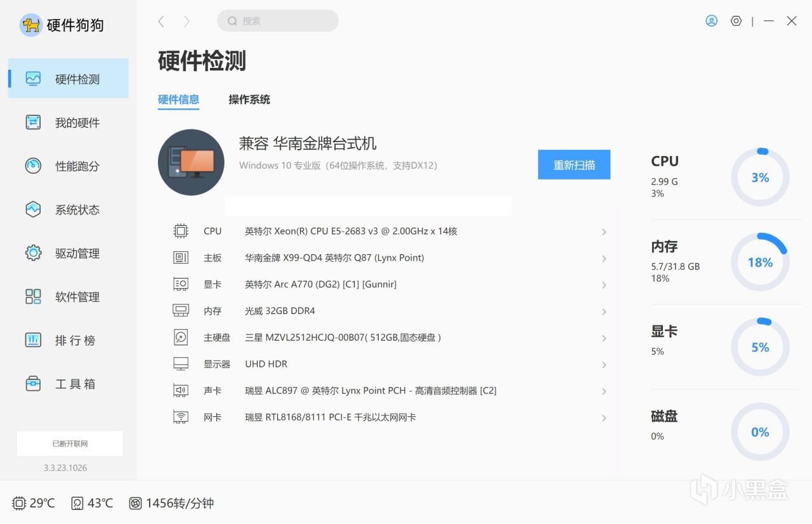
Task: Click the 1456转/分钟 fan speed reading
Action: click(x=180, y=503)
